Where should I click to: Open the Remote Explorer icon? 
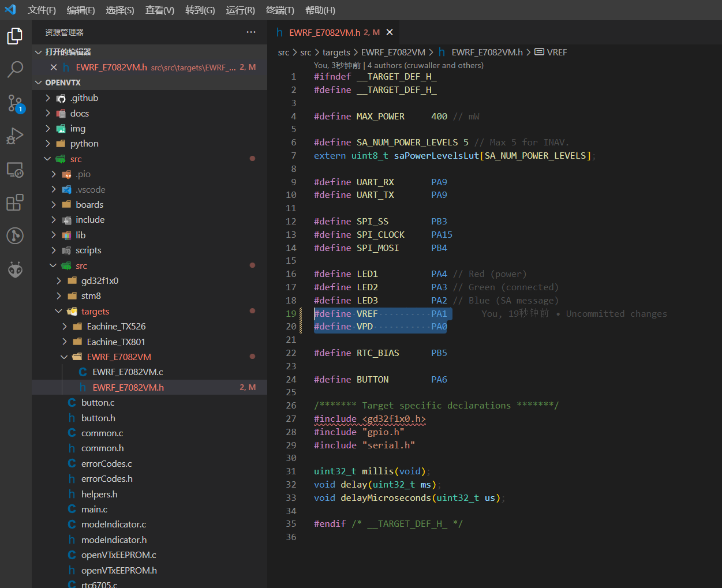coord(15,170)
